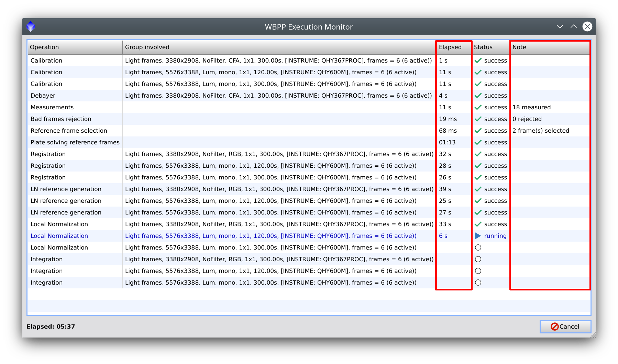Click green checkmark in Bad frames rejection row
618x364 pixels.
[478, 119]
